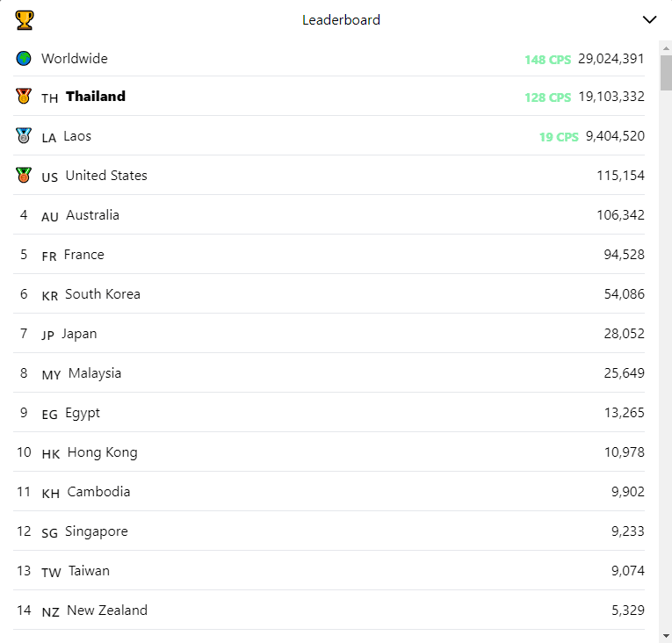Screen dimensions: 672x643
Task: Collapse the Leaderboard with the chevron
Action: click(649, 19)
